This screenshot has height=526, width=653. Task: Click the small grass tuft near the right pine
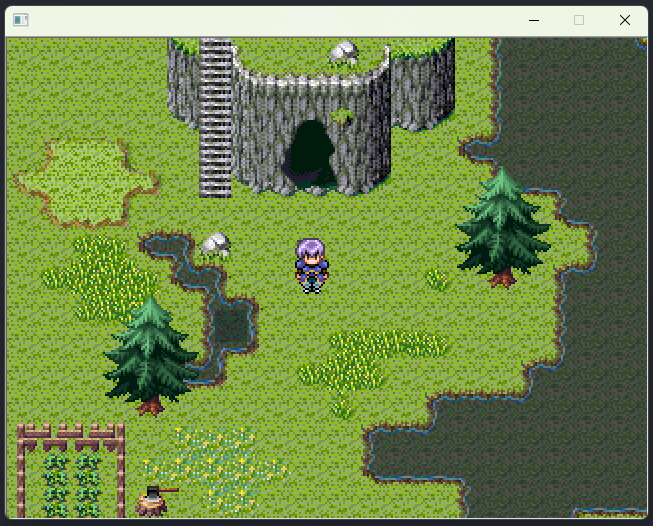(437, 279)
